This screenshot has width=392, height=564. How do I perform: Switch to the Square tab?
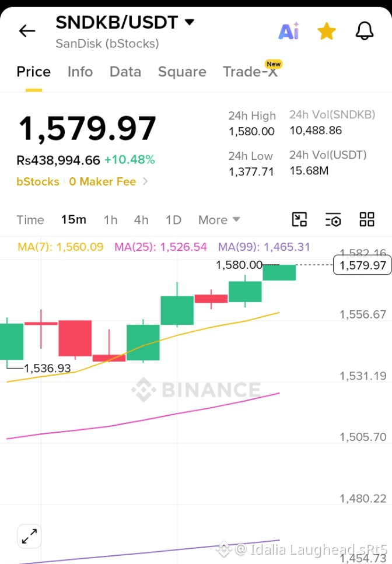point(182,72)
